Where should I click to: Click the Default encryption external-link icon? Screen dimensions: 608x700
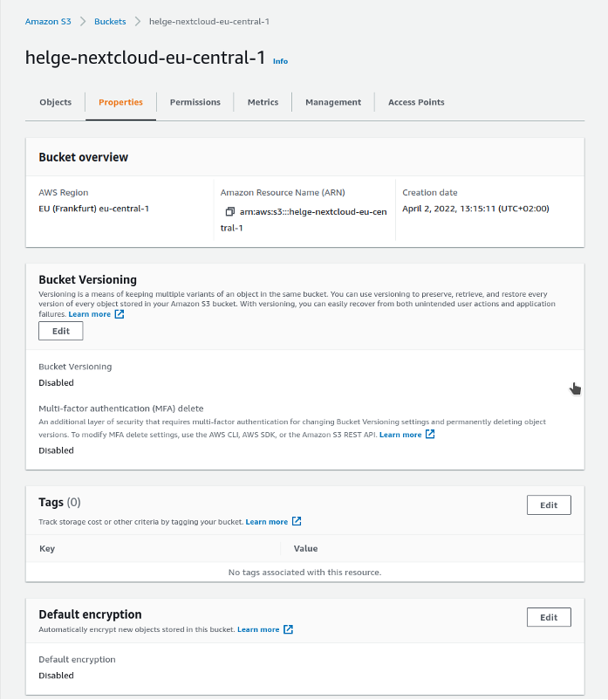tap(288, 629)
